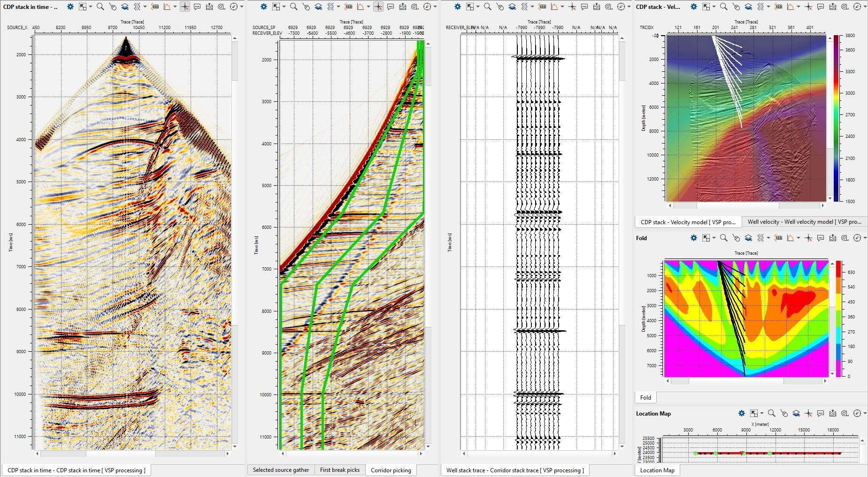Image resolution: width=868 pixels, height=477 pixels.
Task: Open Well velocity model tab
Action: [x=804, y=222]
